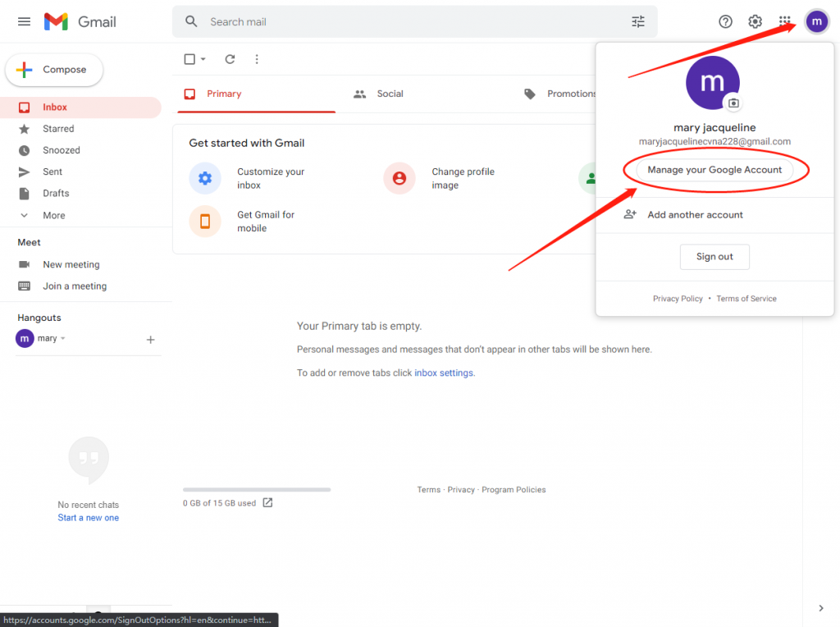This screenshot has width=840, height=627.
Task: Add a new Hangouts conversation
Action: coord(150,340)
